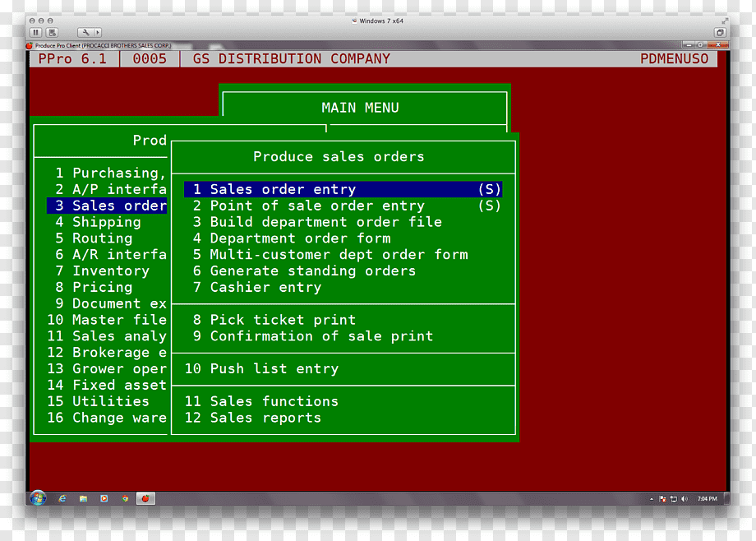Click the 7:04 PM clock
The image size is (756, 541).
click(x=707, y=499)
